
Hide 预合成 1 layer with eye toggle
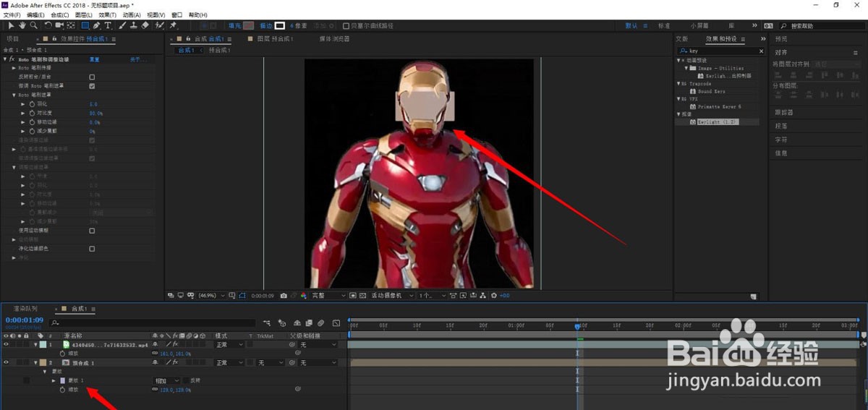pos(7,362)
